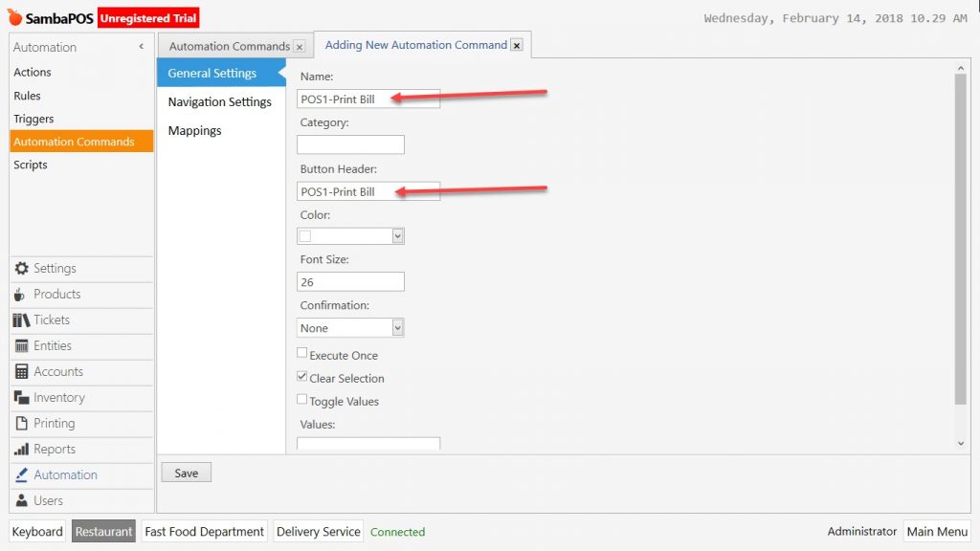The image size is (980, 551).
Task: Open the Entities section label
Action: [53, 345]
